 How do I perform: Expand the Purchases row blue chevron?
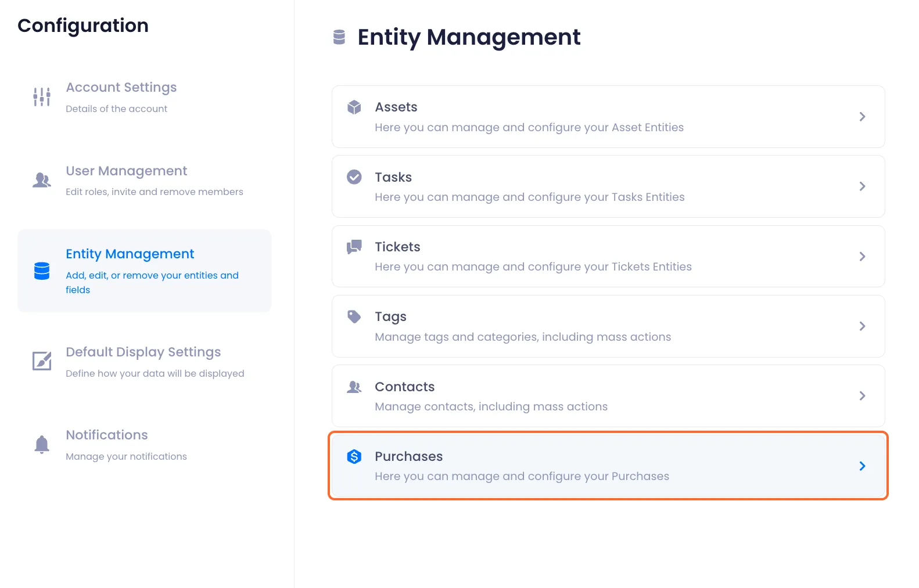click(x=863, y=466)
